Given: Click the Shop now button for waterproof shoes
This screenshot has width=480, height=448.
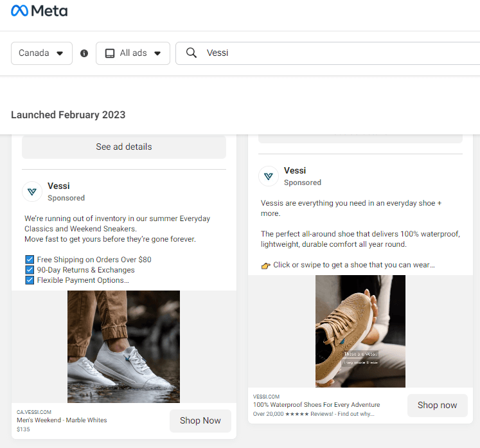Looking at the screenshot, I should coord(437,405).
